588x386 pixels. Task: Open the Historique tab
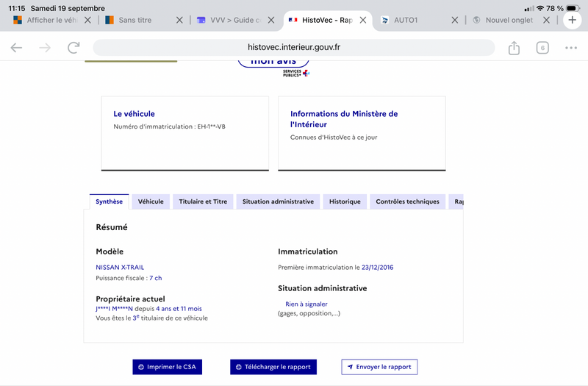point(345,201)
